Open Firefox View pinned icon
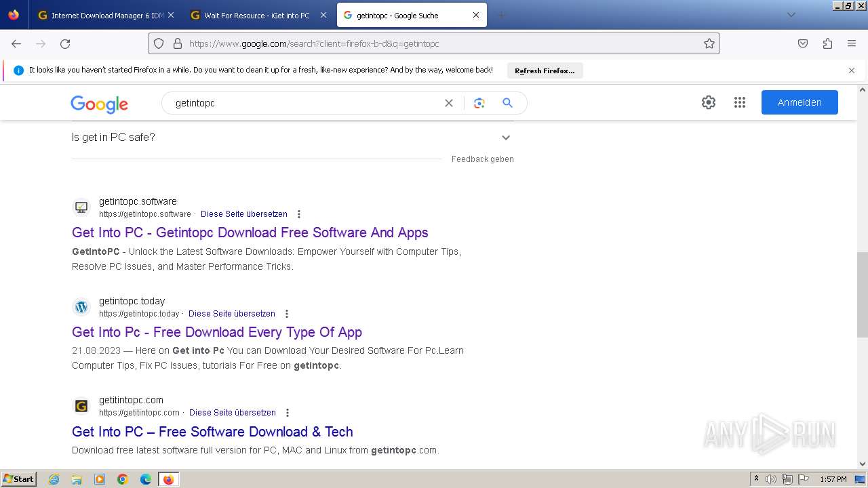 point(14,15)
